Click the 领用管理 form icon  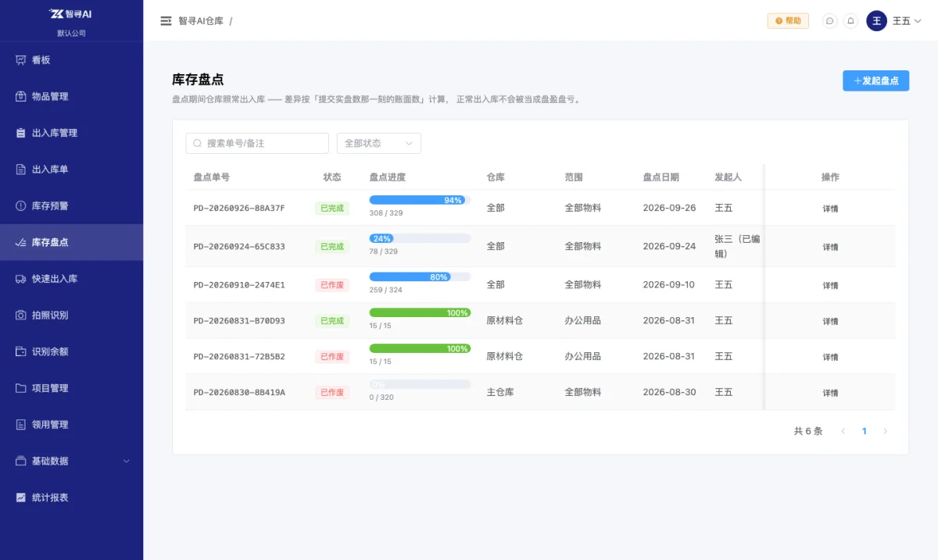(x=21, y=425)
